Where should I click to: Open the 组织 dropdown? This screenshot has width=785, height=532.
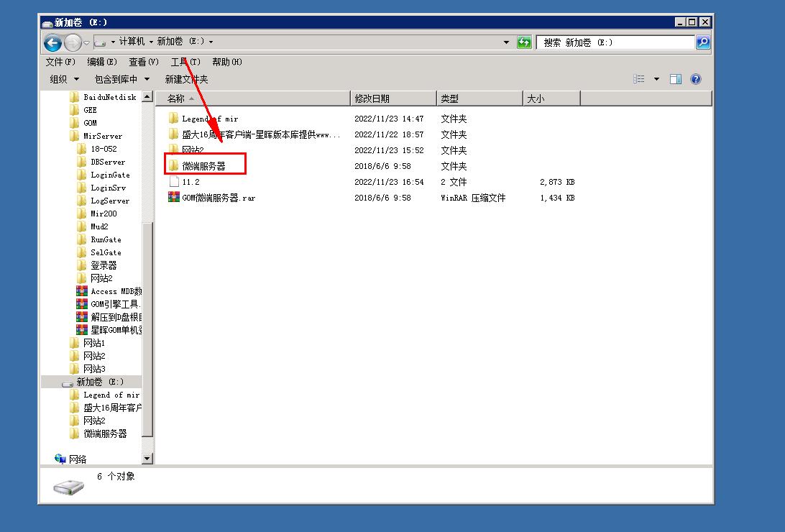pos(64,79)
